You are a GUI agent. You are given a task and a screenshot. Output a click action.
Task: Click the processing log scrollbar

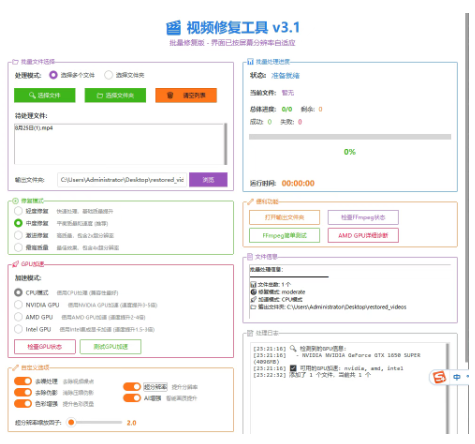pos(448,388)
